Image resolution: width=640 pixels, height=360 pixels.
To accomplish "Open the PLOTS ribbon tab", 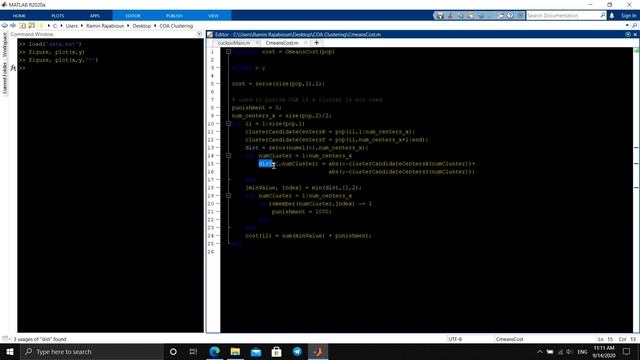I will click(x=58, y=16).
